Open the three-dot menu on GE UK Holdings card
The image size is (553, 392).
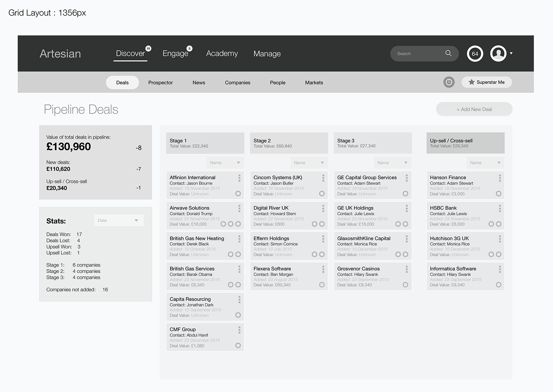(x=407, y=208)
